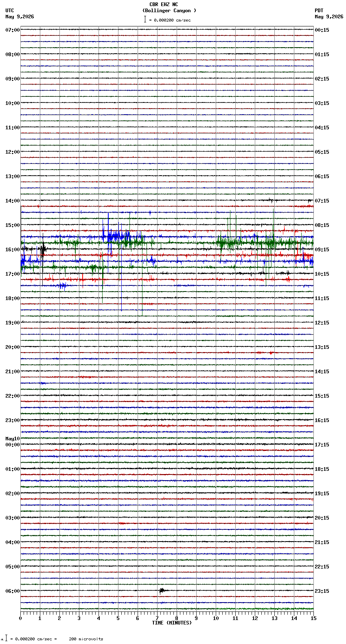Click the 5 minute tick label
Viewport: 346px width, 644px height.
click(x=118, y=618)
